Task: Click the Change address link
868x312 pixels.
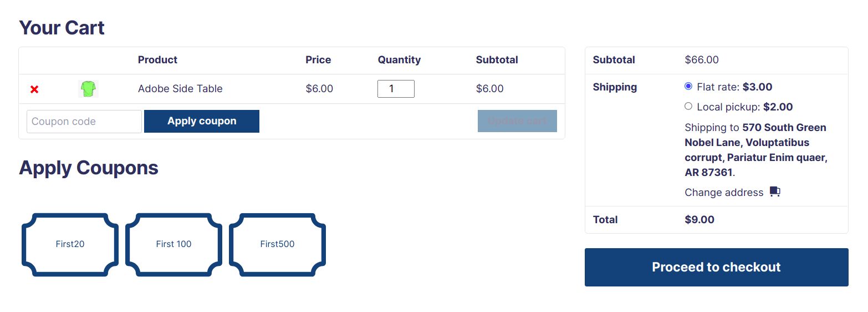Action: pyautogui.click(x=724, y=193)
